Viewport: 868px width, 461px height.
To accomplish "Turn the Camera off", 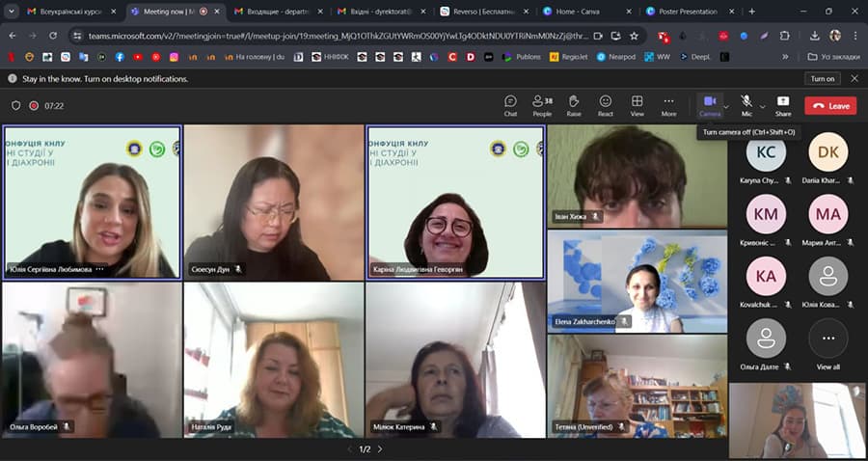I will click(710, 105).
